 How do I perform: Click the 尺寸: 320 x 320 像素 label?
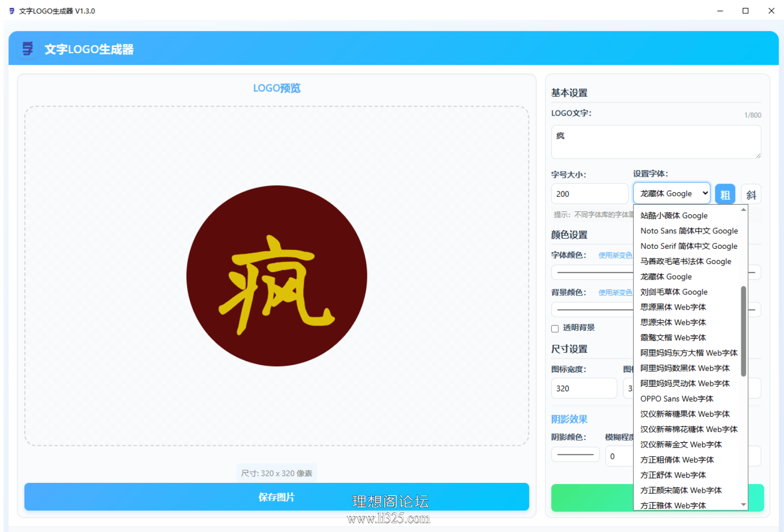click(x=277, y=473)
